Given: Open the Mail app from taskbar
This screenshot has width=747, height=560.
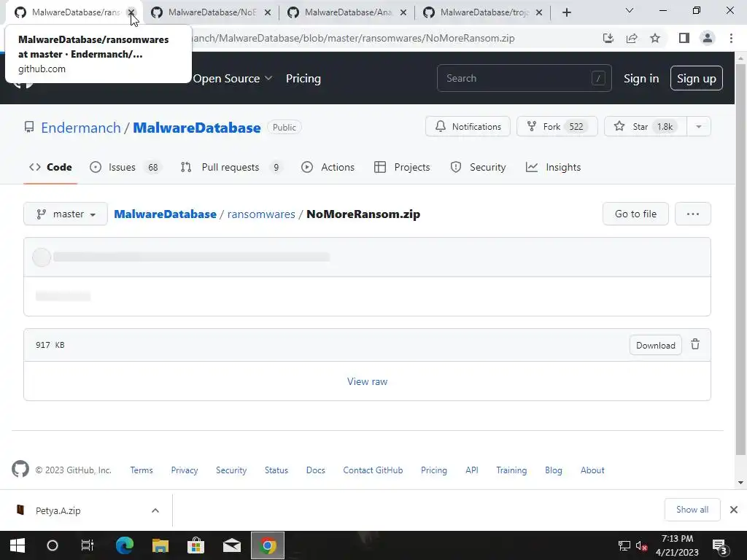Looking at the screenshot, I should [x=232, y=545].
